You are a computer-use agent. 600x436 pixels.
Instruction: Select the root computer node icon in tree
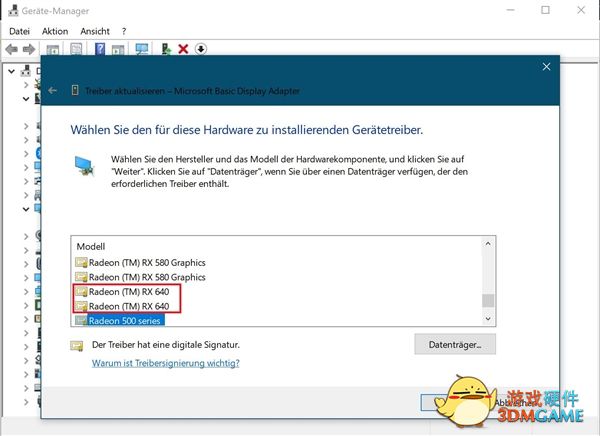pos(26,71)
